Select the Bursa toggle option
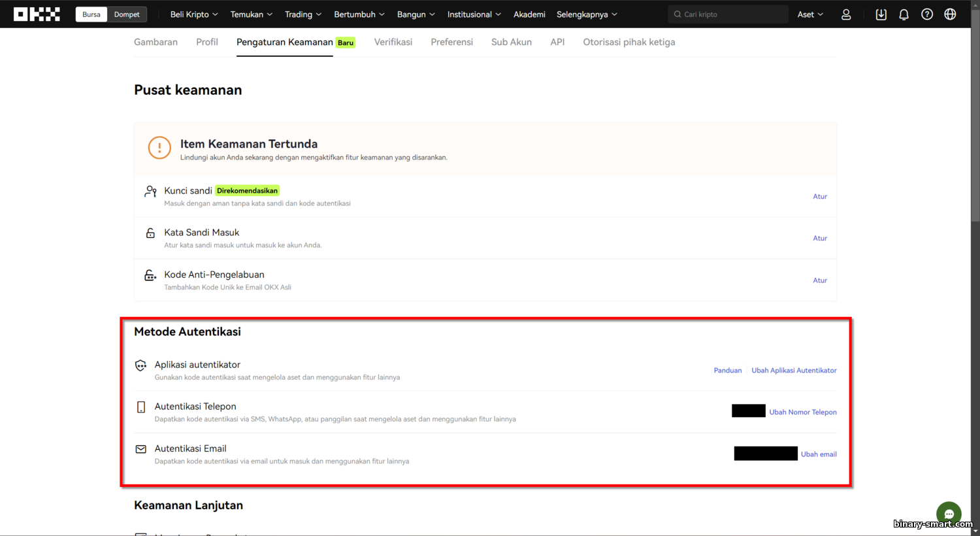The image size is (980, 536). point(91,14)
